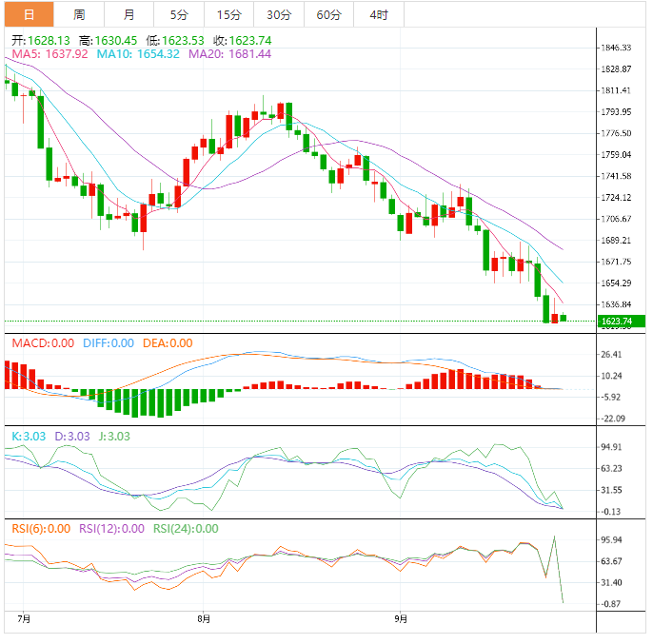
Task: Click the -5.92 MACD axis value
Action: 611,397
